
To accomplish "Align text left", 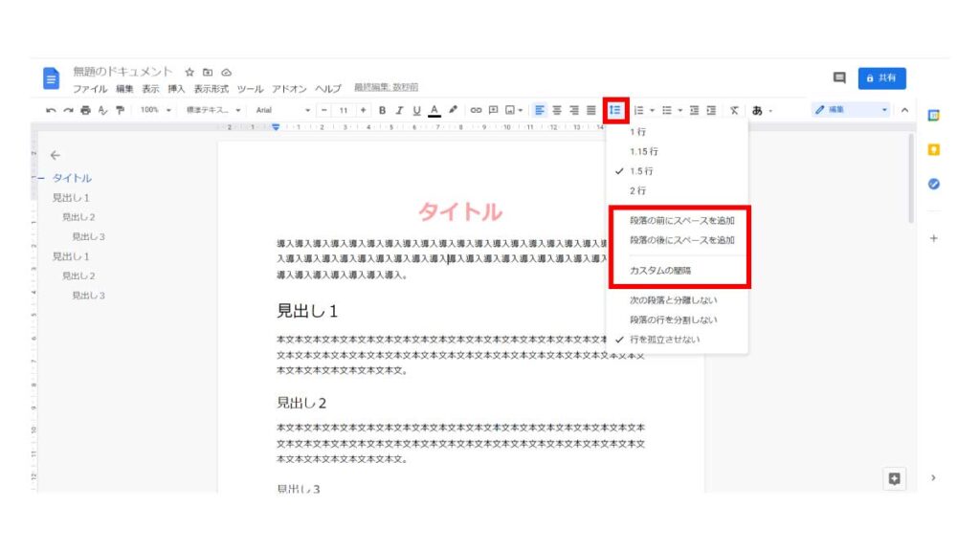I will coord(540,111).
